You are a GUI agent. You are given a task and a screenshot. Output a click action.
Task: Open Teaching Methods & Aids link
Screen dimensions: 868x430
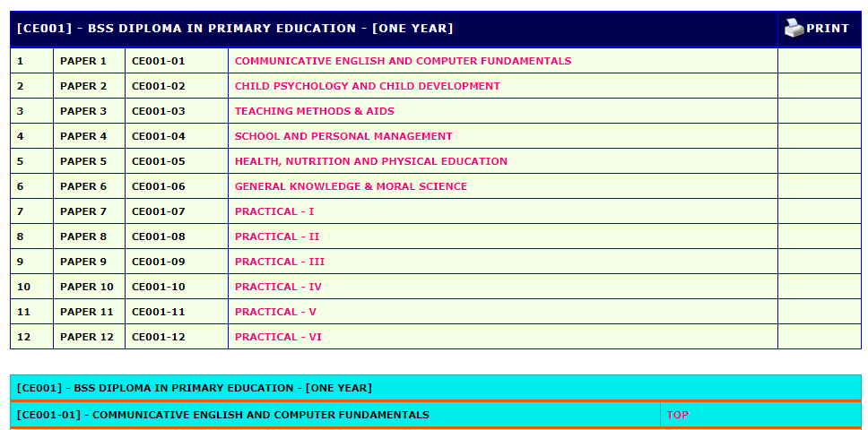click(x=314, y=111)
